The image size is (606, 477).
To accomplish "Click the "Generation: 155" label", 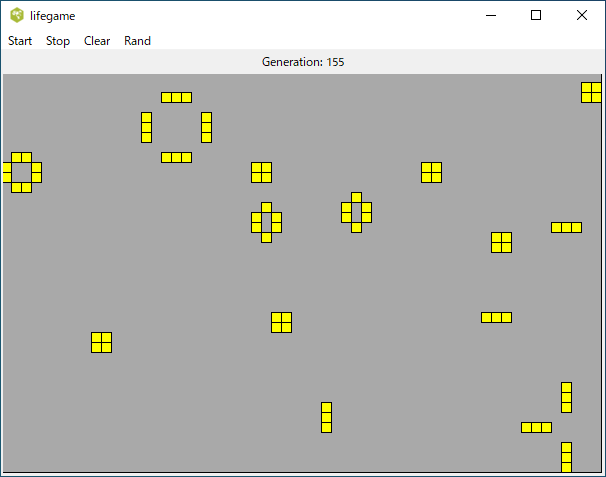I will pyautogui.click(x=303, y=62).
